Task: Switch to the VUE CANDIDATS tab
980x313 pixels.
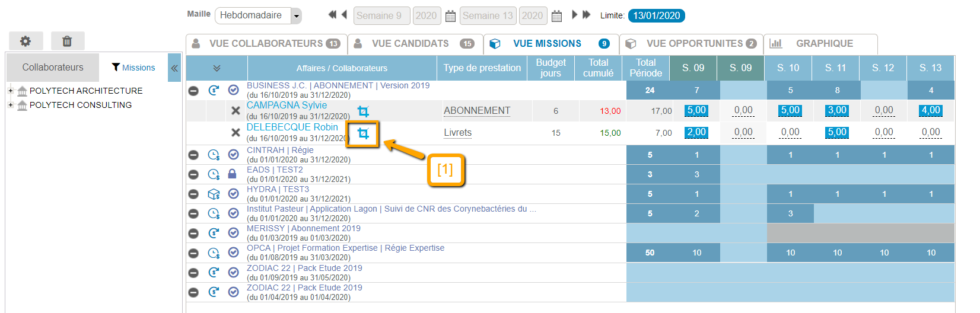Action: [410, 44]
